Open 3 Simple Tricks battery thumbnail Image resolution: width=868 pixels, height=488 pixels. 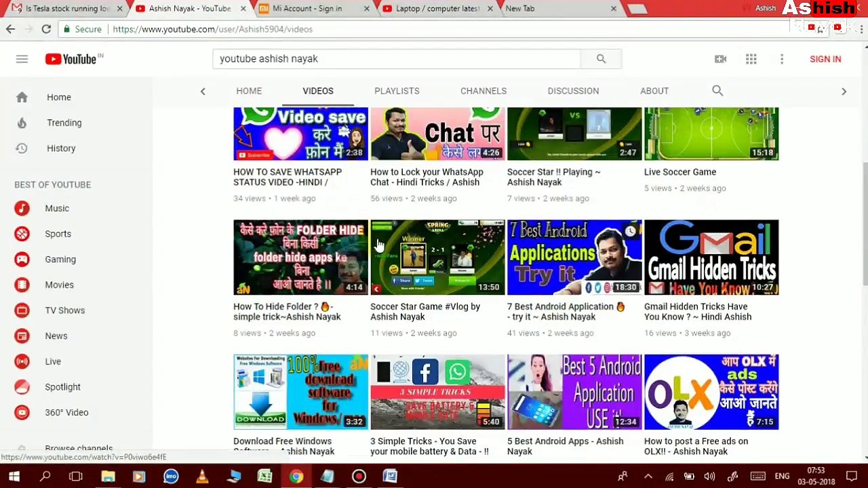437,392
